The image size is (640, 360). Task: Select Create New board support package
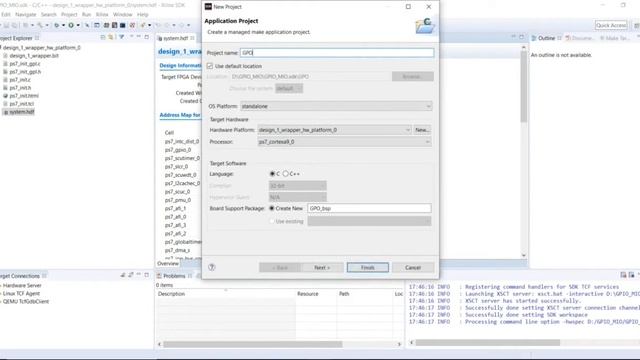point(272,208)
